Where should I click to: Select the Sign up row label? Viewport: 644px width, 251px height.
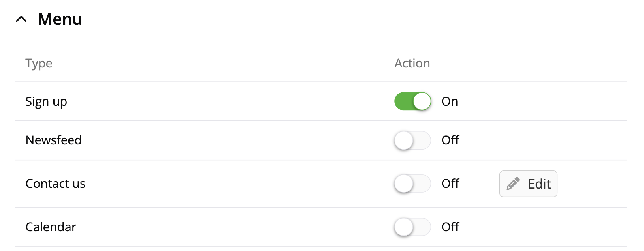click(x=46, y=102)
